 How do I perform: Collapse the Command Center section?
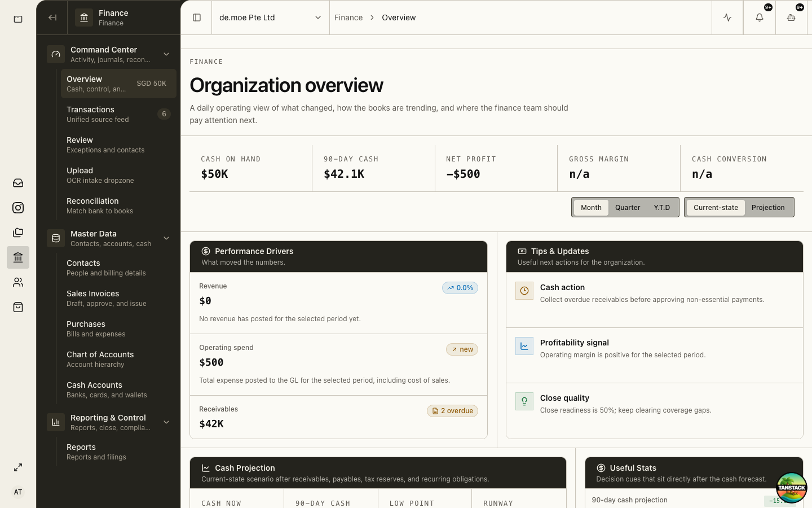click(x=166, y=54)
